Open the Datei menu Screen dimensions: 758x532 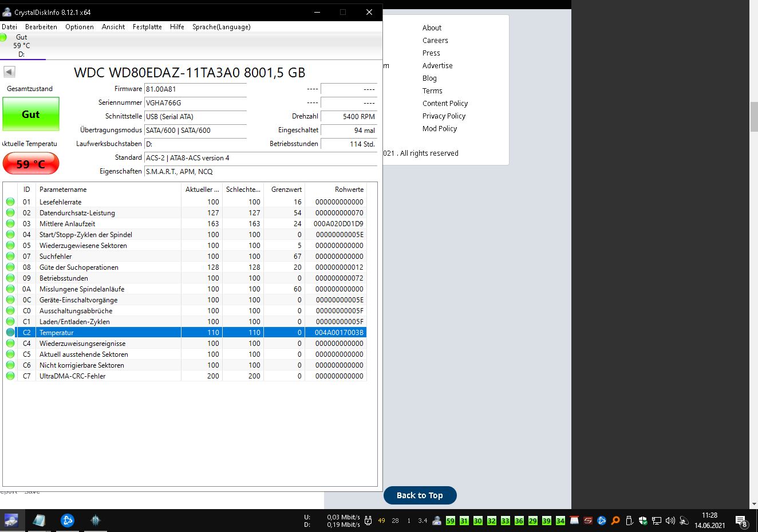[x=9, y=27]
